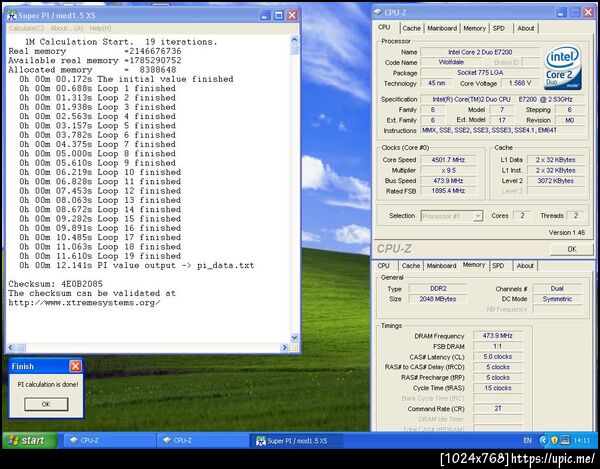Select the CPU tab in upper CPU-Z
The height and width of the screenshot is (469, 600).
384,28
